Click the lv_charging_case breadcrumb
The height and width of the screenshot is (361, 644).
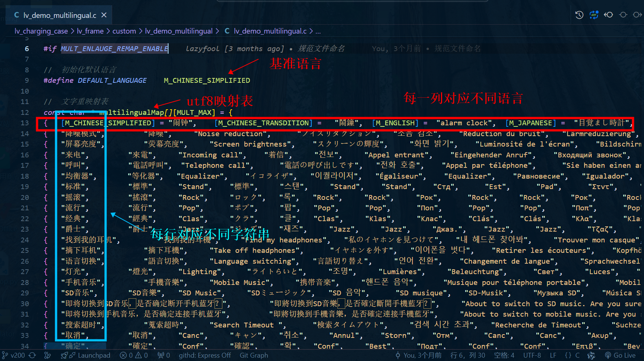[x=41, y=31]
